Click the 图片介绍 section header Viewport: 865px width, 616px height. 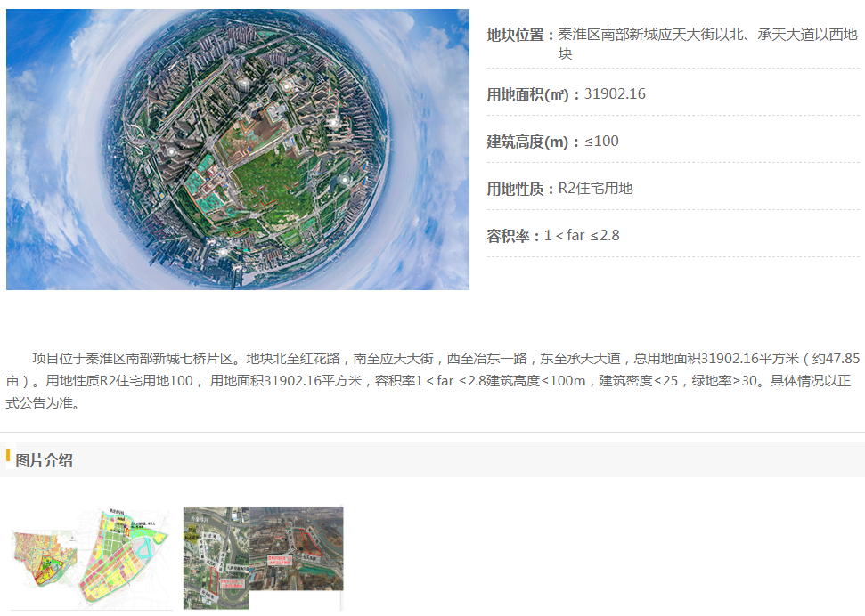(x=45, y=460)
